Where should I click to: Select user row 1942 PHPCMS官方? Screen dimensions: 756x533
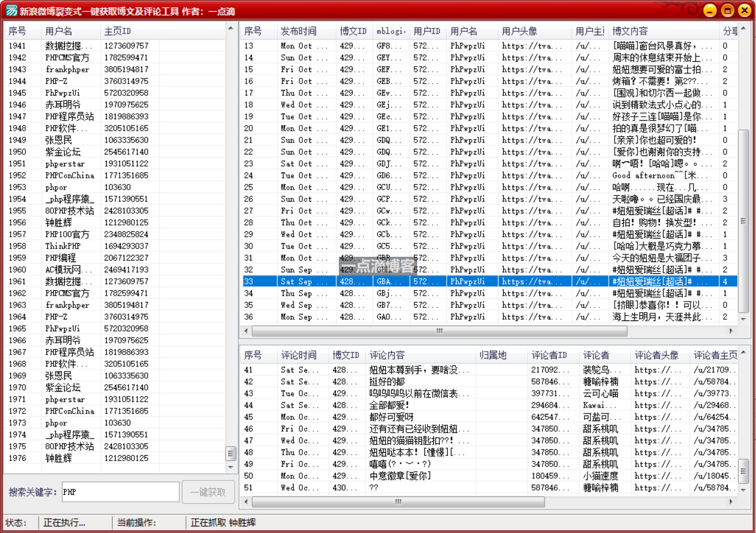click(x=115, y=58)
